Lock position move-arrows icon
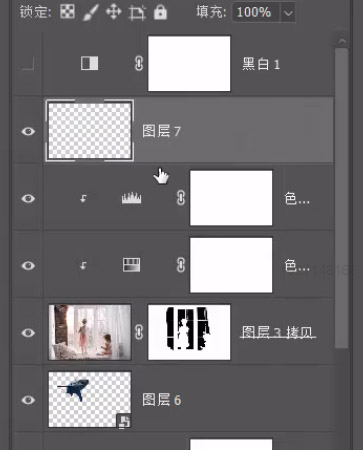The height and width of the screenshot is (450, 363). point(114,12)
